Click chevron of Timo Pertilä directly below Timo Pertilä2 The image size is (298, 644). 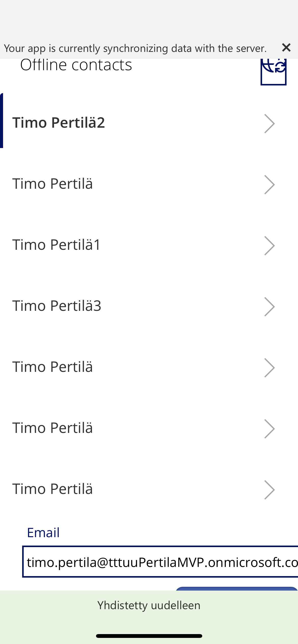click(x=269, y=185)
